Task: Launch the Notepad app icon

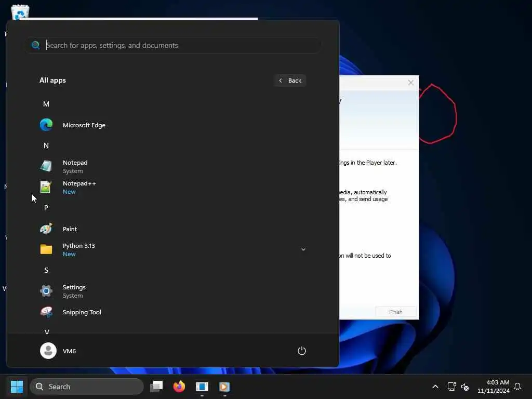Action: (x=46, y=166)
